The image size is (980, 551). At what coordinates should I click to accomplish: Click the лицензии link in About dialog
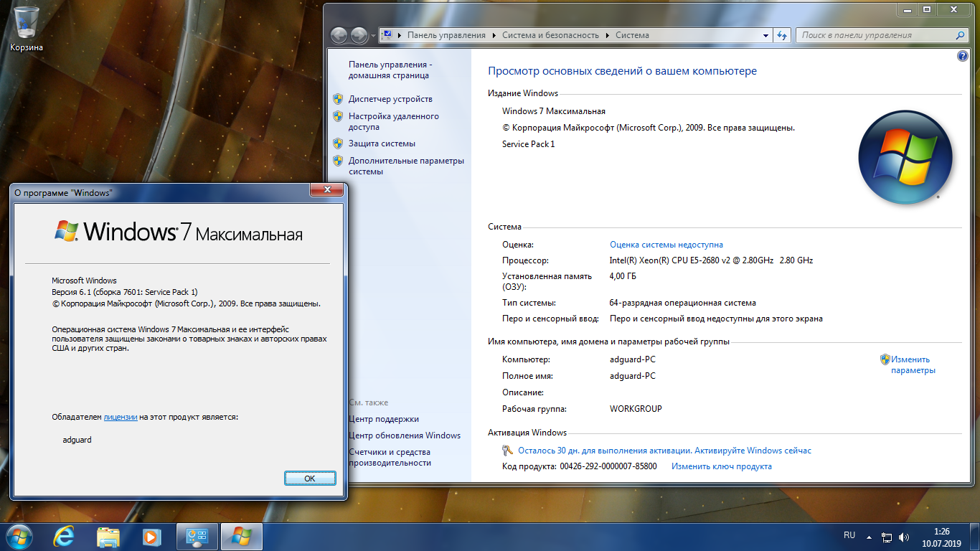tap(121, 417)
